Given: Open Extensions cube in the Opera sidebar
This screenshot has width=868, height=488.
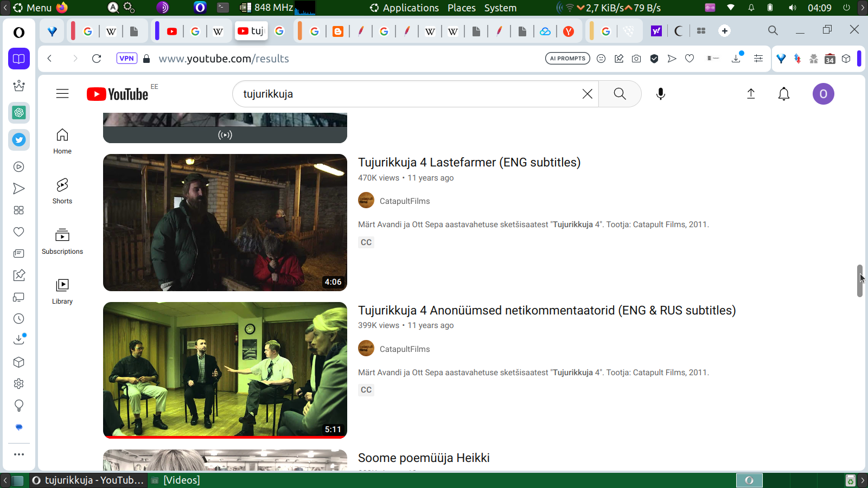Looking at the screenshot, I should 19,362.
